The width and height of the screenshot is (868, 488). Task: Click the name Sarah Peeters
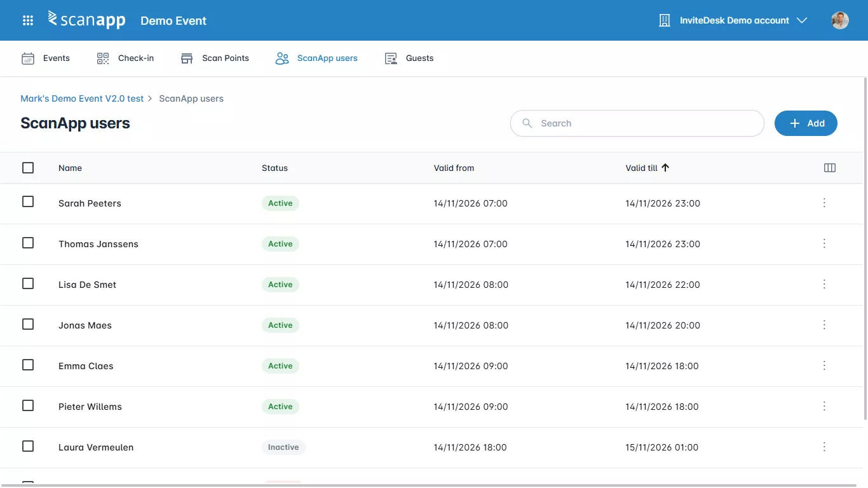click(x=90, y=203)
